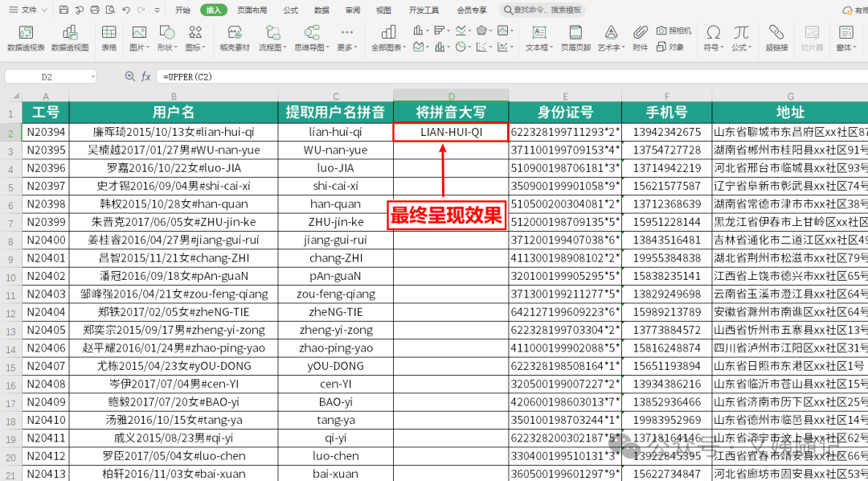
Task: Open the 审阅 tab
Action: coord(353,10)
